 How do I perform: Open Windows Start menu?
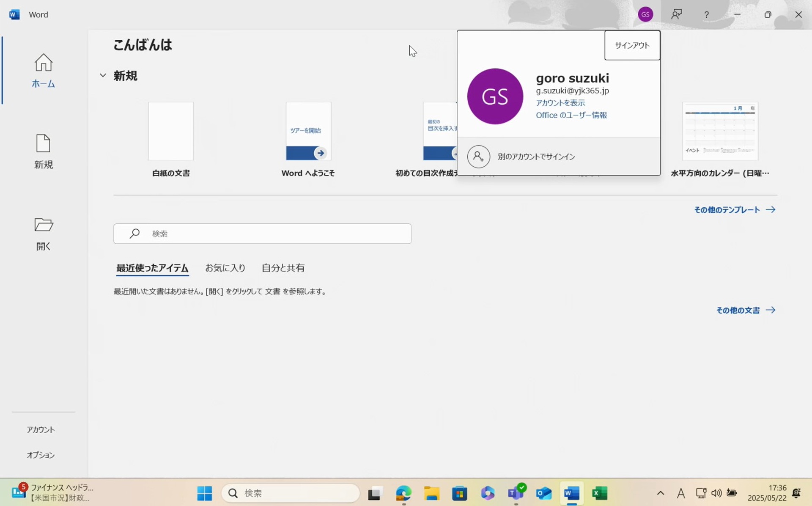pyautogui.click(x=205, y=493)
